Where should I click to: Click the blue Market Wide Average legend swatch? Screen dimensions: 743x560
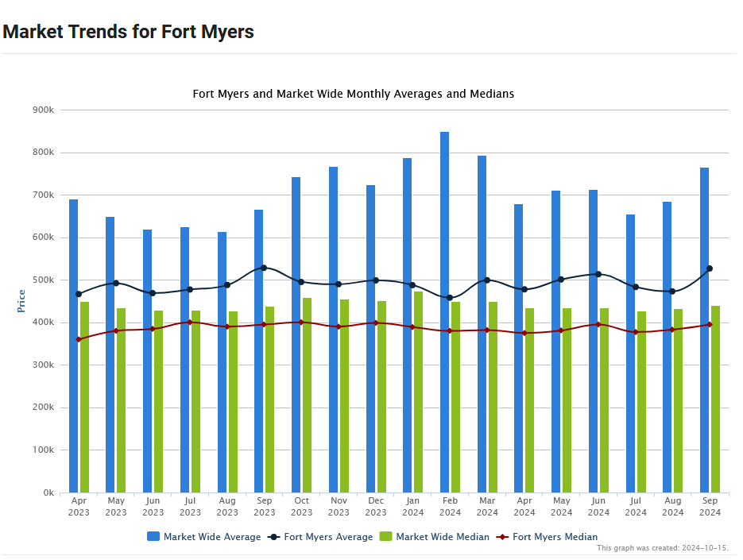tap(153, 537)
